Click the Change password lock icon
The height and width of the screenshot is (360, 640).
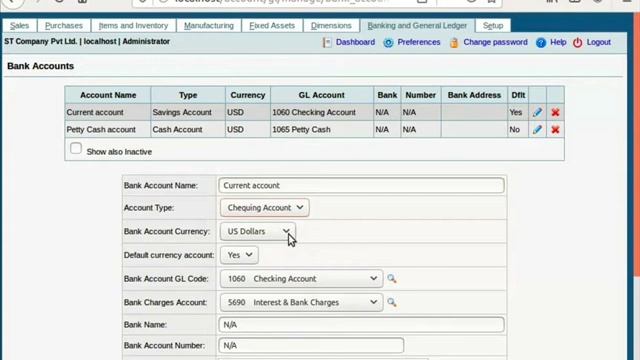tap(454, 42)
